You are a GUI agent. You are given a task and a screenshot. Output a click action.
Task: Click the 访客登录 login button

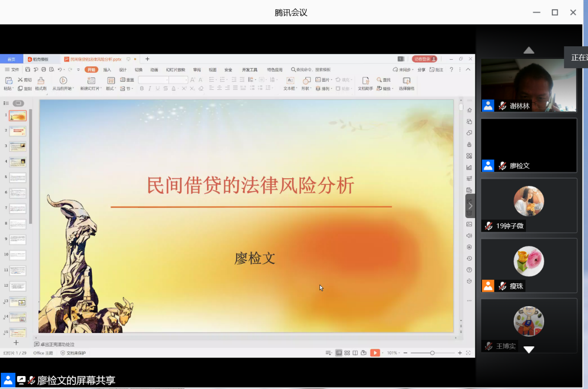pos(424,59)
